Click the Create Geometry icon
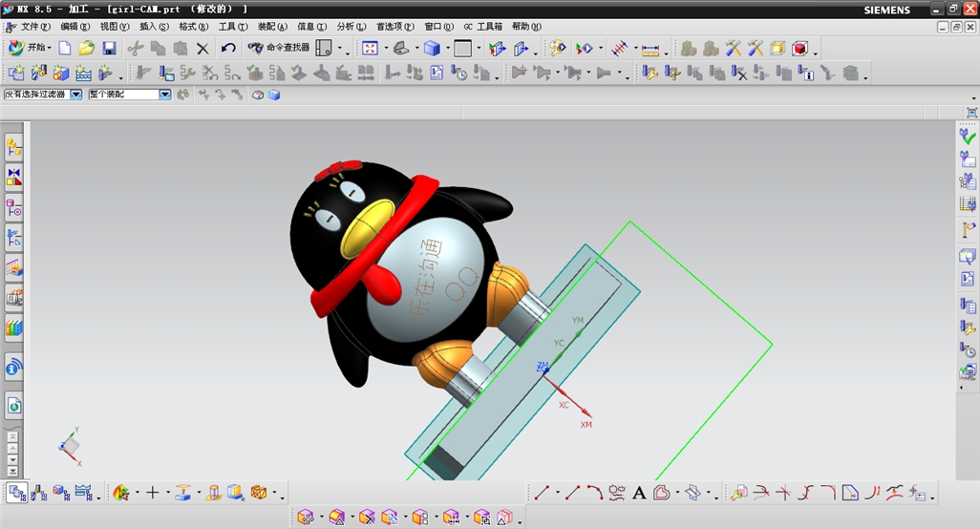980x529 pixels. [x=60, y=74]
